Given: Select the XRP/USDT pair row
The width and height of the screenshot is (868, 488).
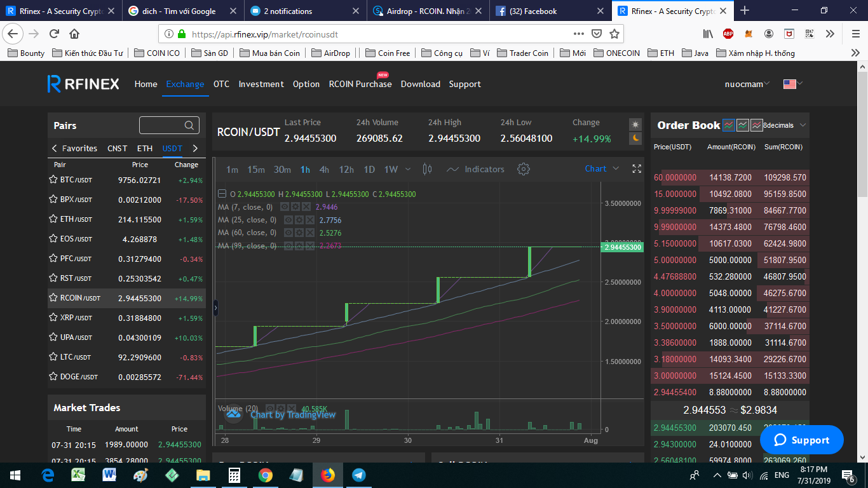Looking at the screenshot, I should tap(126, 318).
